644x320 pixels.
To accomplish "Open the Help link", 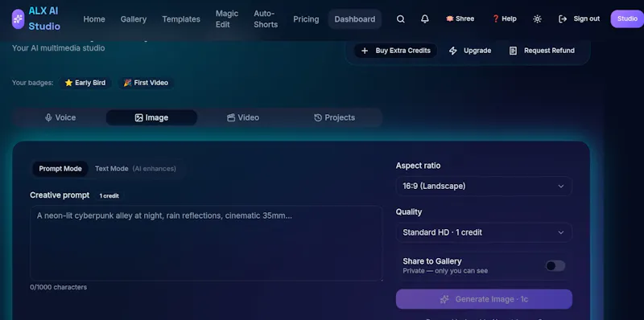I will pos(505,18).
